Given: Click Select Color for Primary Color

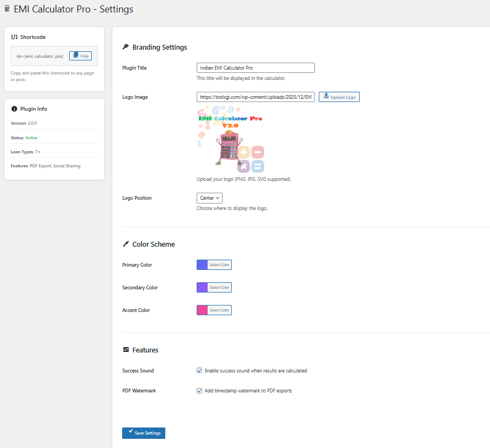Looking at the screenshot, I should click(219, 265).
